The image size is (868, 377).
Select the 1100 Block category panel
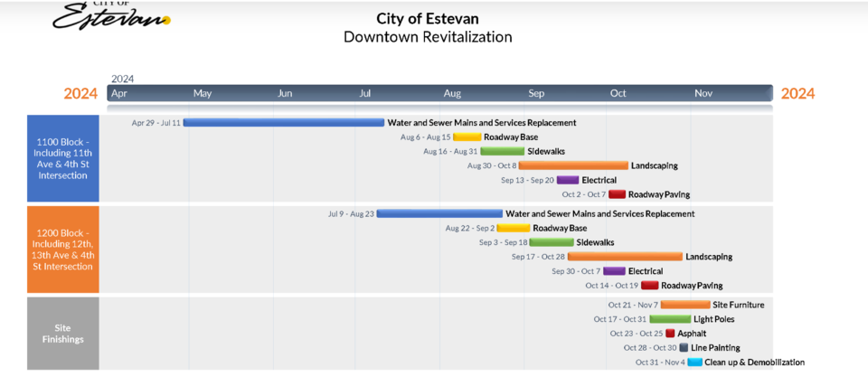[63, 158]
